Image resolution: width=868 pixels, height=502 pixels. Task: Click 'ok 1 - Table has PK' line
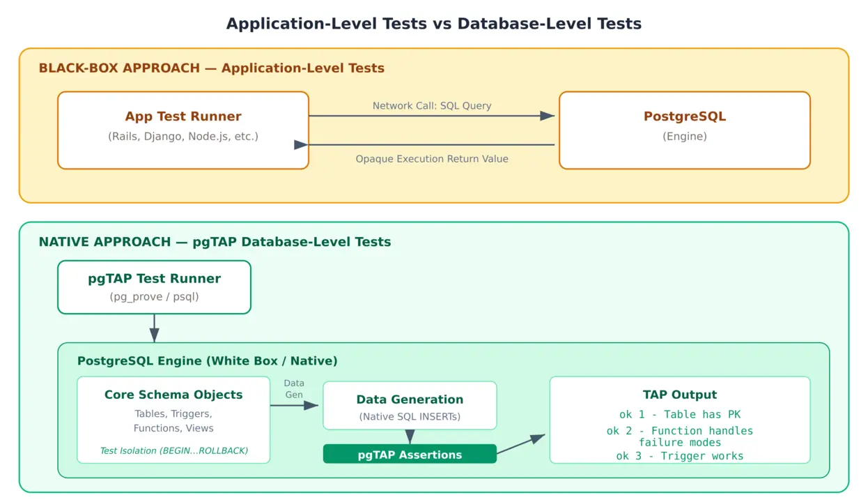click(680, 415)
